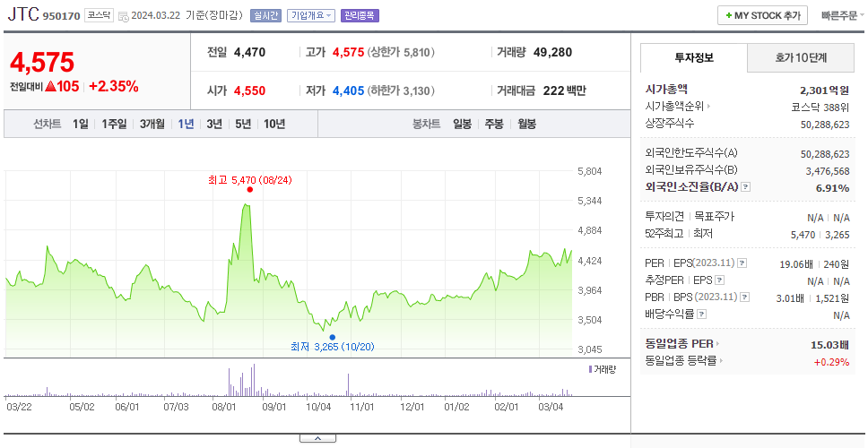This screenshot has width=868, height=448.
Task: Click the 저가 value 4,405
Action: (x=348, y=90)
